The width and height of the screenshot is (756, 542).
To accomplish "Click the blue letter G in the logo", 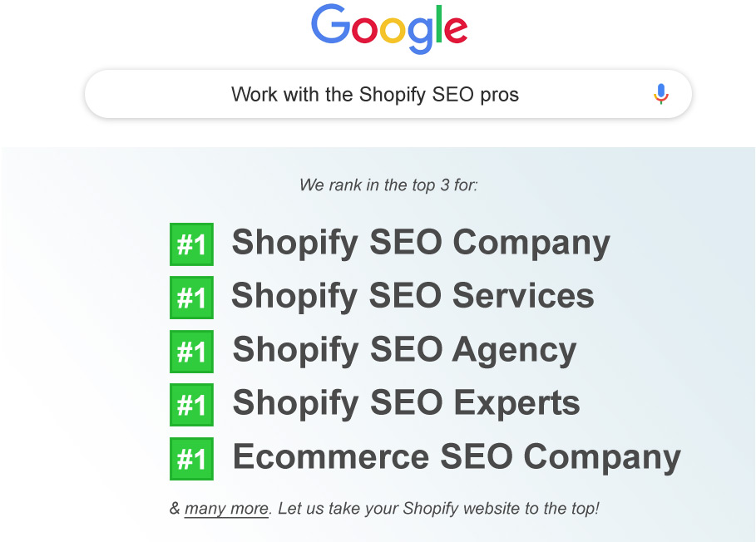I will [331, 23].
